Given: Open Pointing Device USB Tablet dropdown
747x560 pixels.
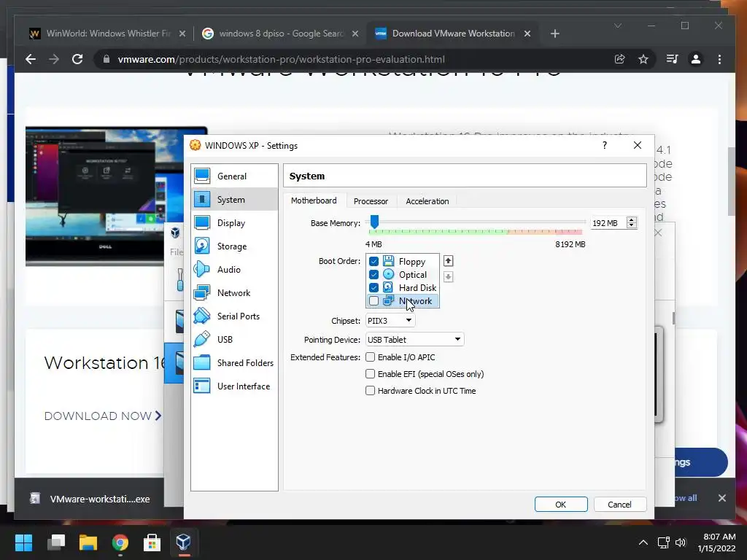Looking at the screenshot, I should click(x=414, y=340).
